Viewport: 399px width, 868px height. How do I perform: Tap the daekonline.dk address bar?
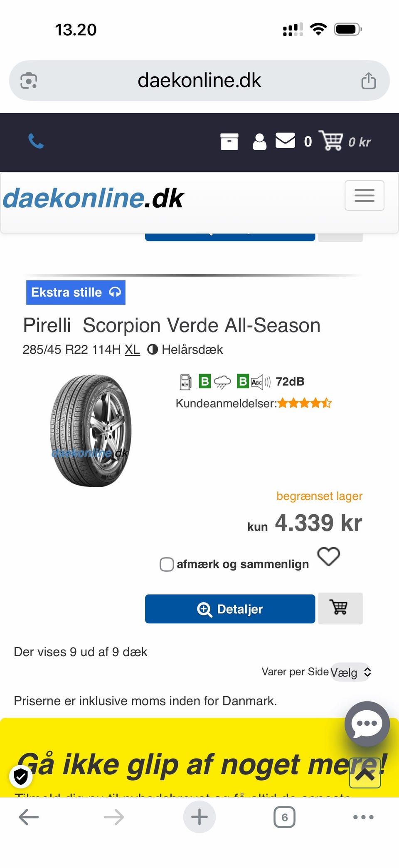tap(199, 81)
